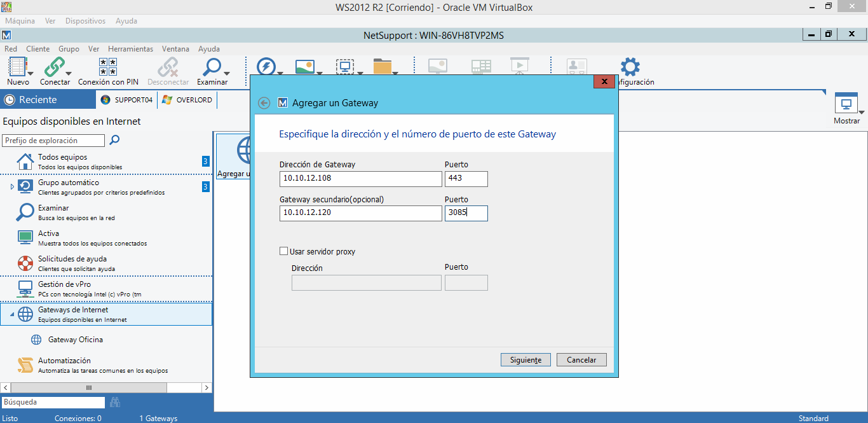Click the Prefijo de exploración field

53,141
